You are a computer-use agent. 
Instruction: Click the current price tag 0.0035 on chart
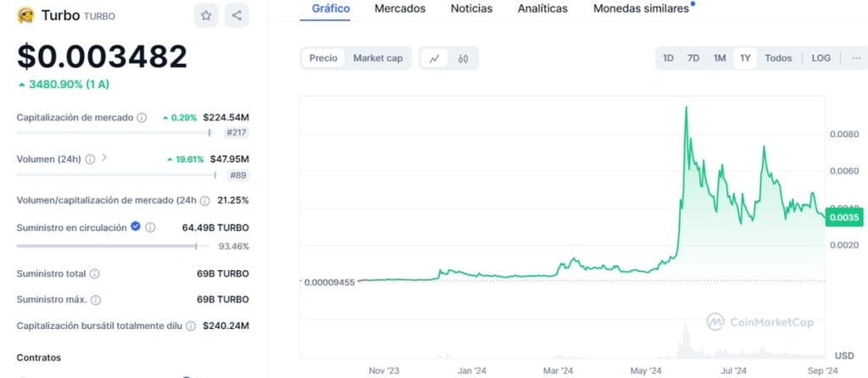pyautogui.click(x=844, y=218)
